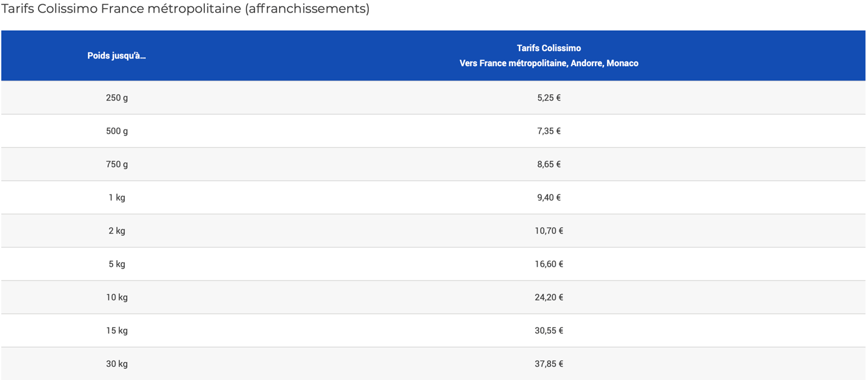868x380 pixels.
Task: Click the 9,40 € price
Action: coord(549,198)
